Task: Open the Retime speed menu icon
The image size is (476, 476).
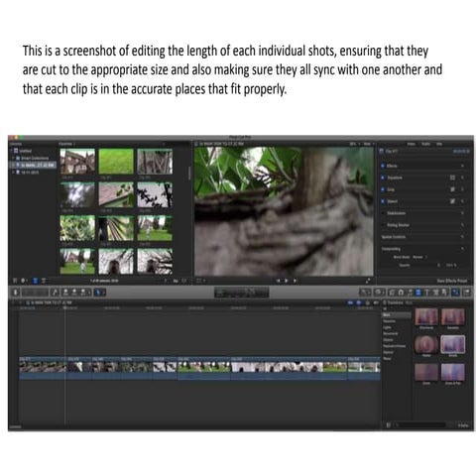Action: (x=379, y=293)
